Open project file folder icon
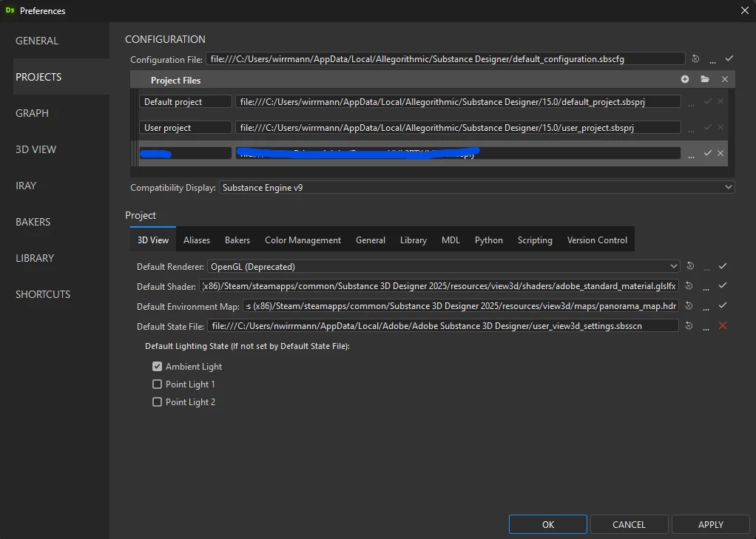The width and height of the screenshot is (756, 539). pyautogui.click(x=705, y=79)
